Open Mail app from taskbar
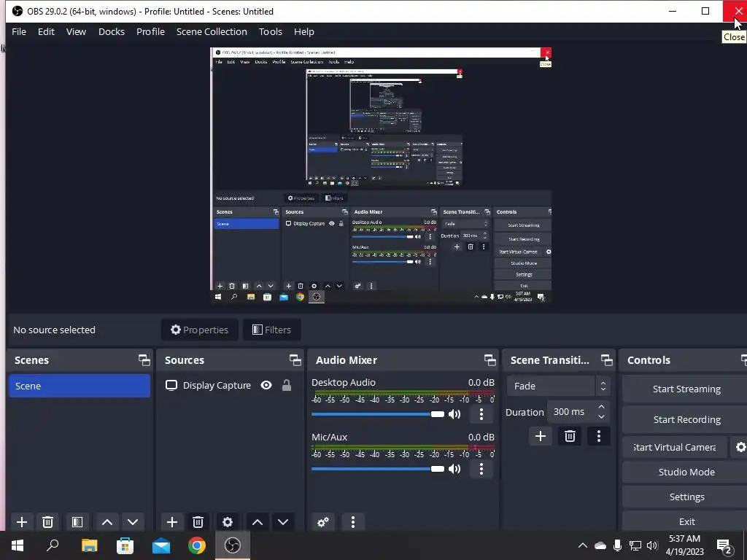The width and height of the screenshot is (747, 560). click(161, 545)
